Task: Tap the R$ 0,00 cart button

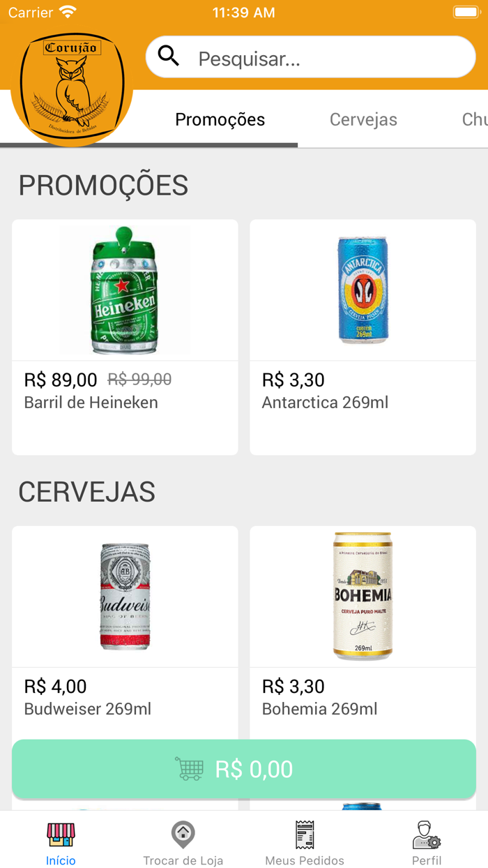Action: tap(244, 769)
